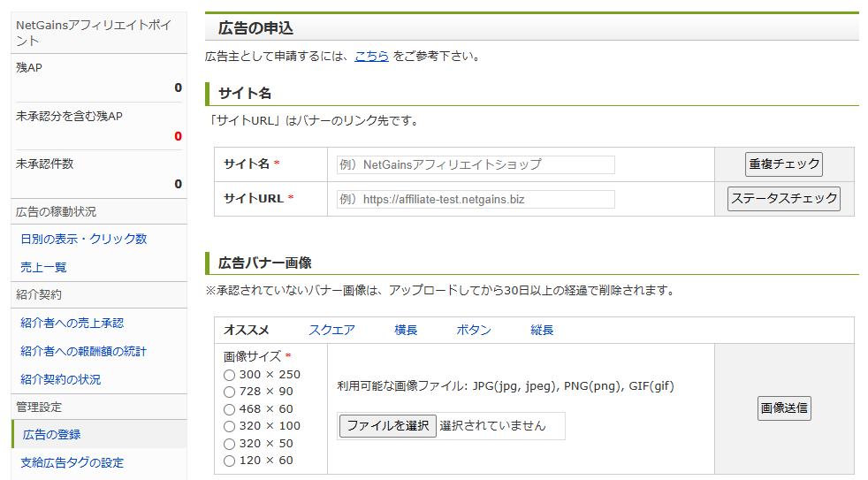Open 日別の表示・クリック数 in sidebar
868x480 pixels.
[x=83, y=239]
